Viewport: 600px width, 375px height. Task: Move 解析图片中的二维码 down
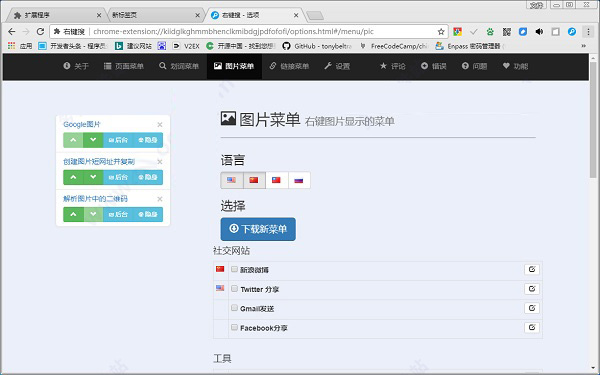point(93,214)
